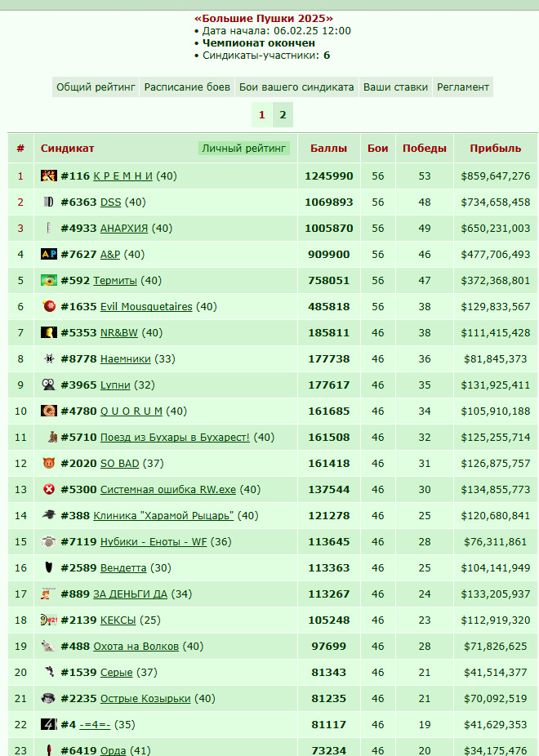Click the Системная ошибка red X icon
This screenshot has height=756, width=539.
49,489
